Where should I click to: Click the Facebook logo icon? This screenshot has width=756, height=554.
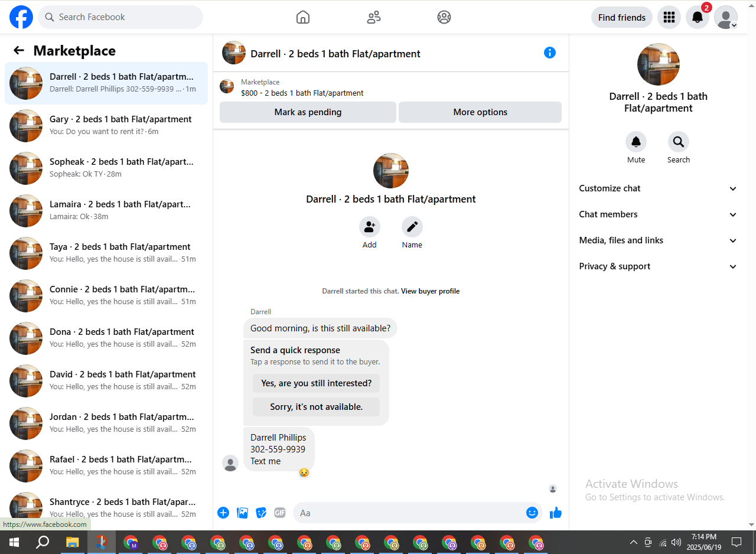pyautogui.click(x=21, y=17)
